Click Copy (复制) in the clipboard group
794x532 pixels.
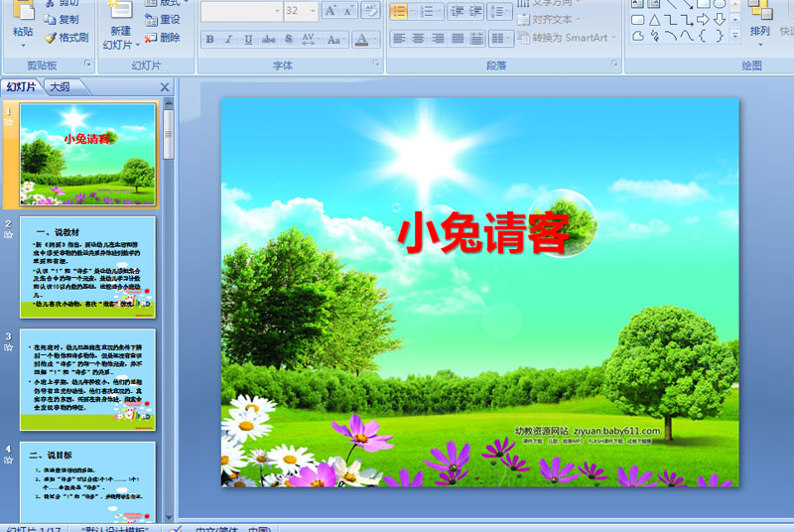[x=62, y=19]
